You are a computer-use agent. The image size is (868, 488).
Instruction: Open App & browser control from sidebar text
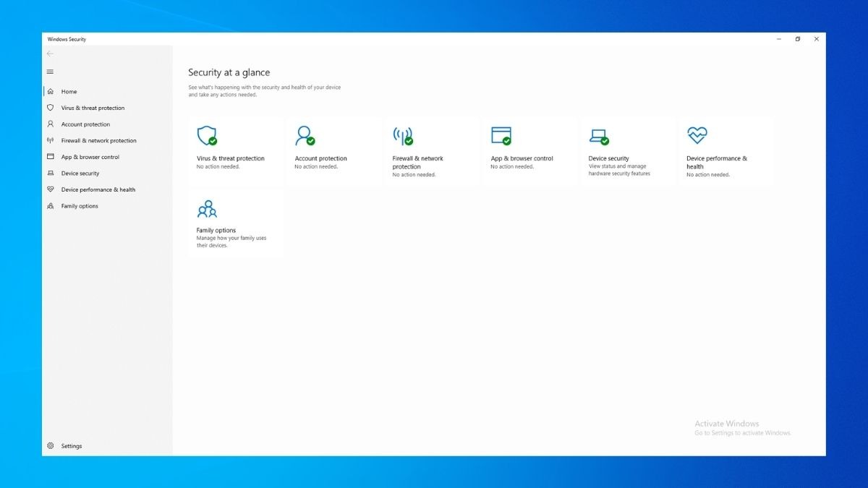tap(90, 157)
